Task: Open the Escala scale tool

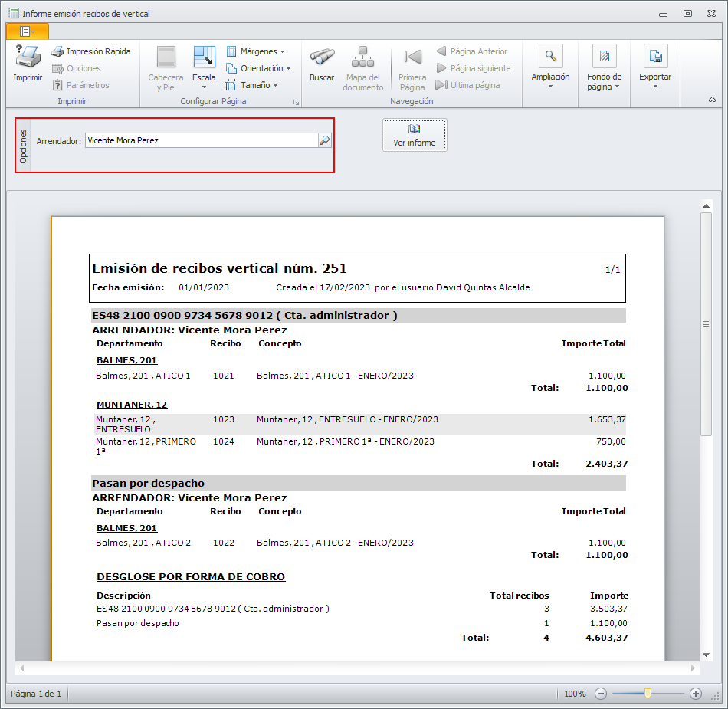Action: [x=204, y=58]
